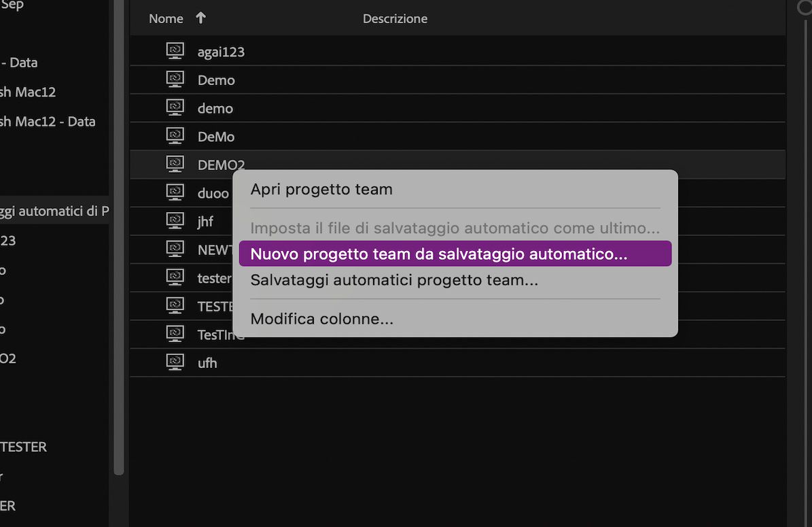Click the tester project icon

coord(175,277)
